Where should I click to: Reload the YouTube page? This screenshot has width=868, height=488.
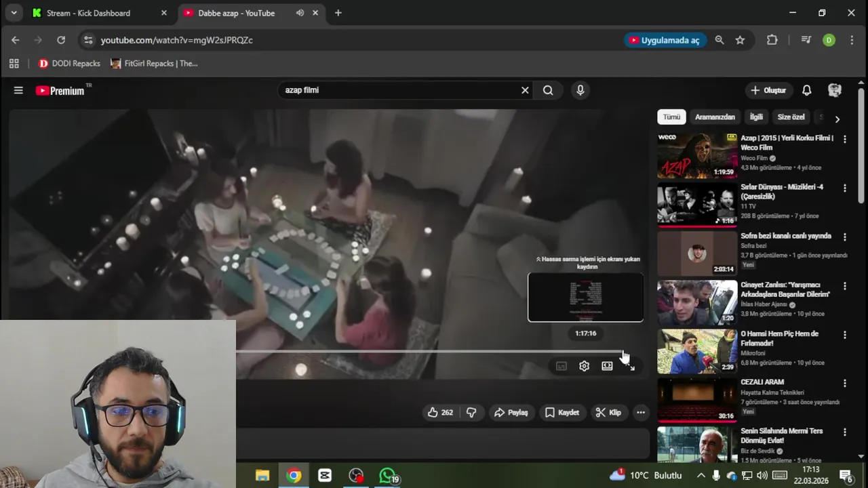61,40
